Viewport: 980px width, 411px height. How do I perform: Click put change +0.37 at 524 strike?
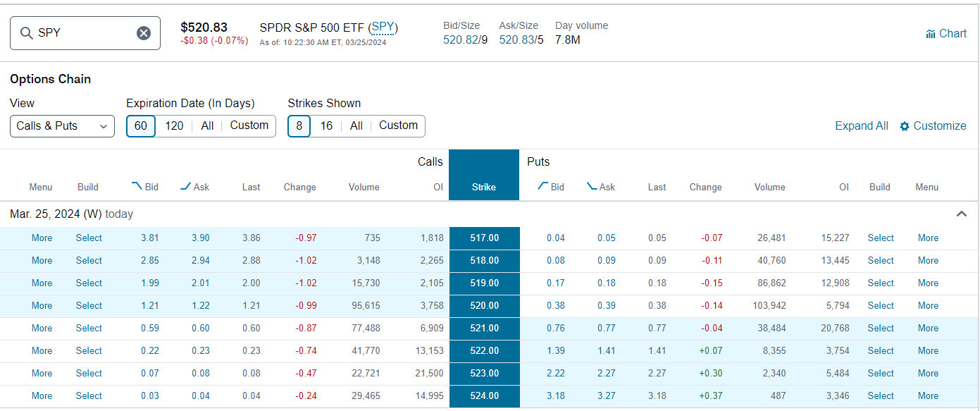coord(709,395)
